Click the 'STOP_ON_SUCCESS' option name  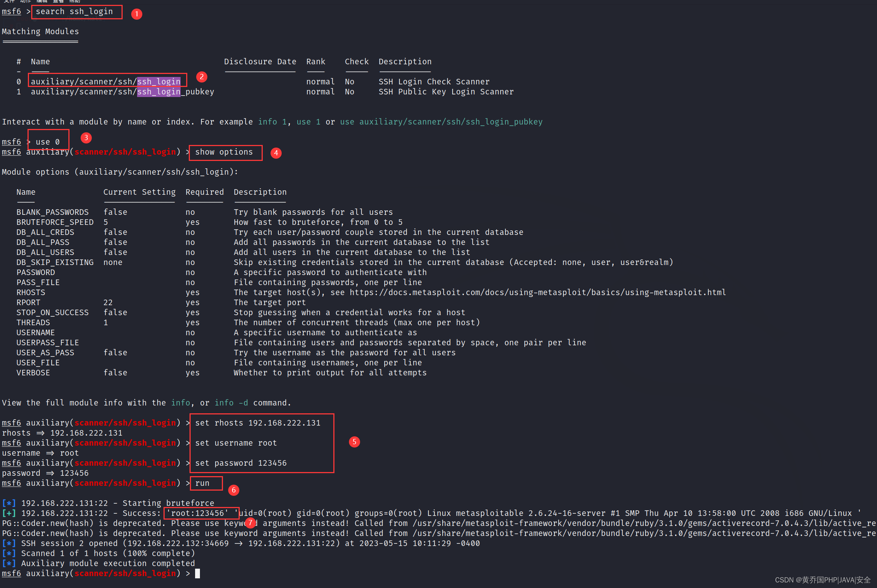pyautogui.click(x=52, y=313)
